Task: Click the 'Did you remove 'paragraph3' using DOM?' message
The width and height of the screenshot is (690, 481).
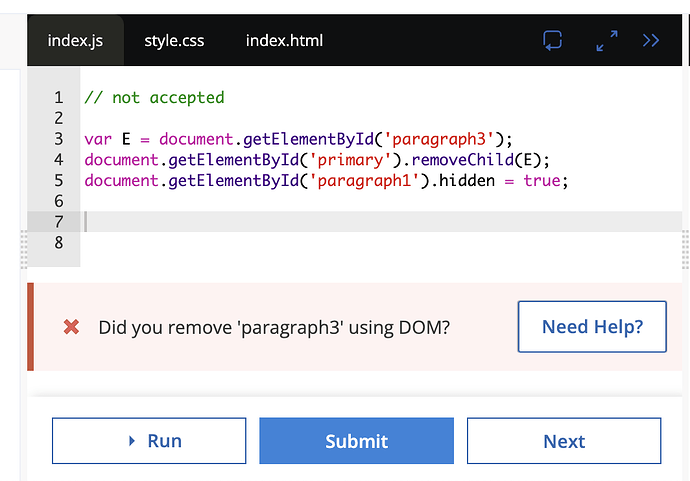Action: pos(274,327)
